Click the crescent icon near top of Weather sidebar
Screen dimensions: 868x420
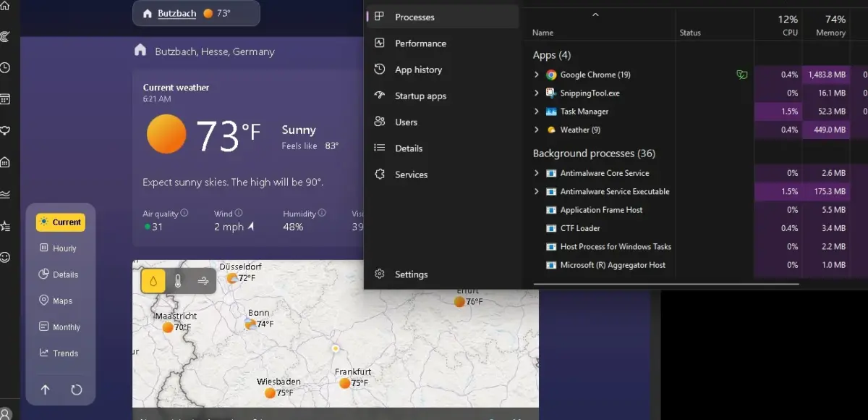pyautogui.click(x=4, y=36)
